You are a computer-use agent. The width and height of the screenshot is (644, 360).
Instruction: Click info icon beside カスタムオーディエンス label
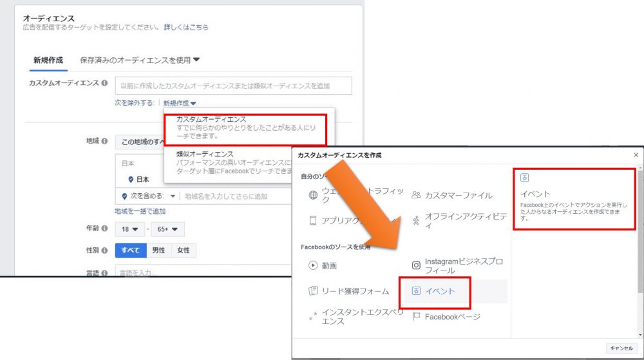pos(105,83)
